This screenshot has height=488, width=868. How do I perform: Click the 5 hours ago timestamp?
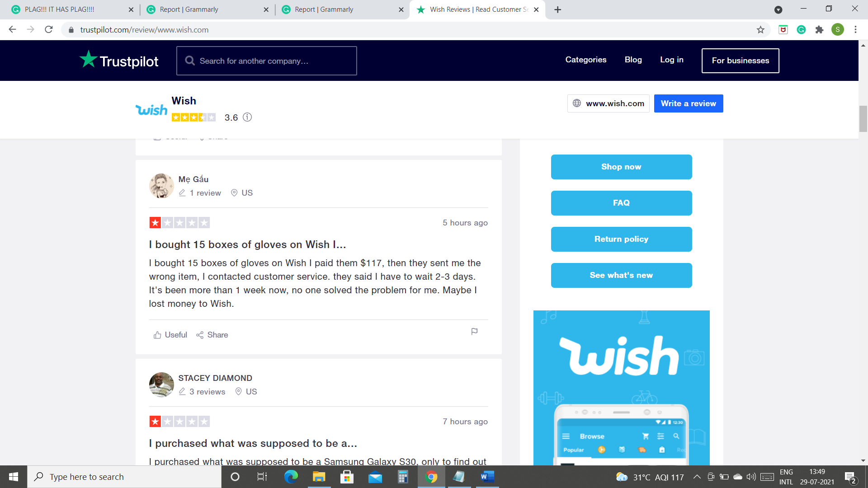click(465, 223)
